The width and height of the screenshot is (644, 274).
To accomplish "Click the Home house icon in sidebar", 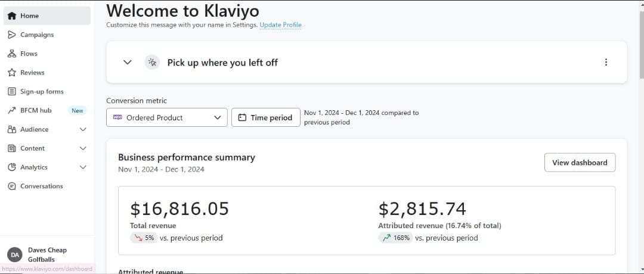I will tap(12, 16).
